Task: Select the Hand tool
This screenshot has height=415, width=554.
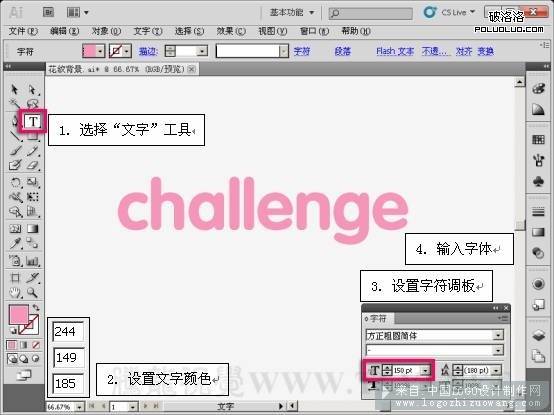Action: (x=15, y=293)
